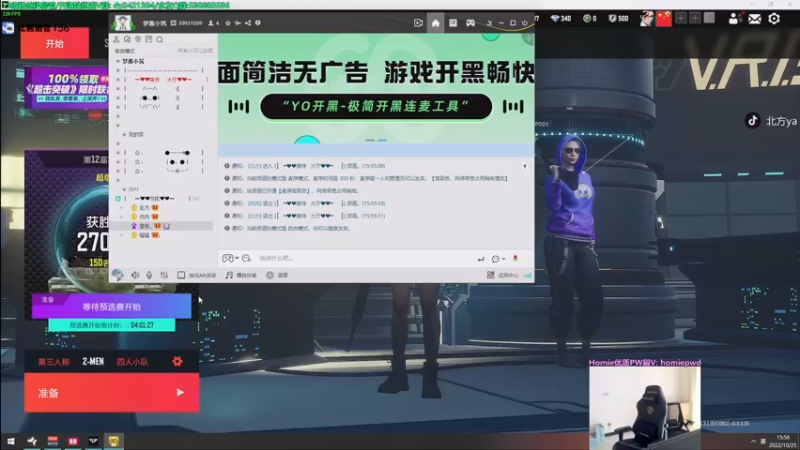
Task: Toggle the microphone icon
Action: (x=149, y=275)
